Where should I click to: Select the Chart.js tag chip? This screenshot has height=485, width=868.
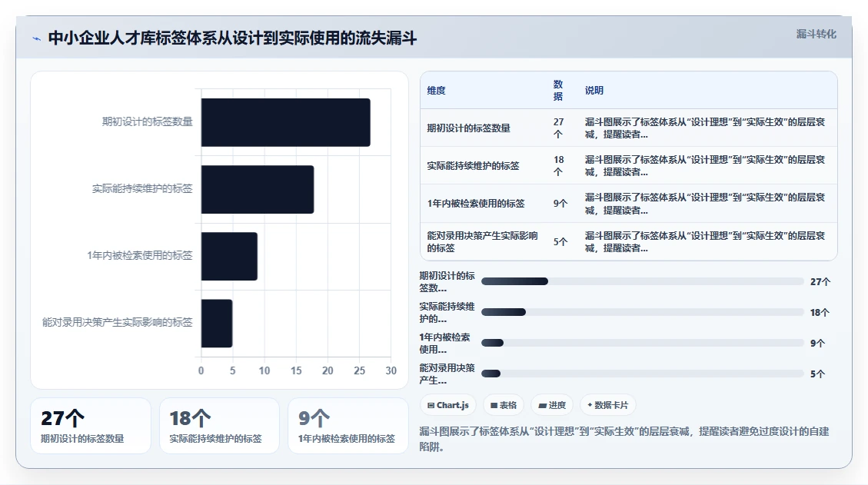click(448, 405)
